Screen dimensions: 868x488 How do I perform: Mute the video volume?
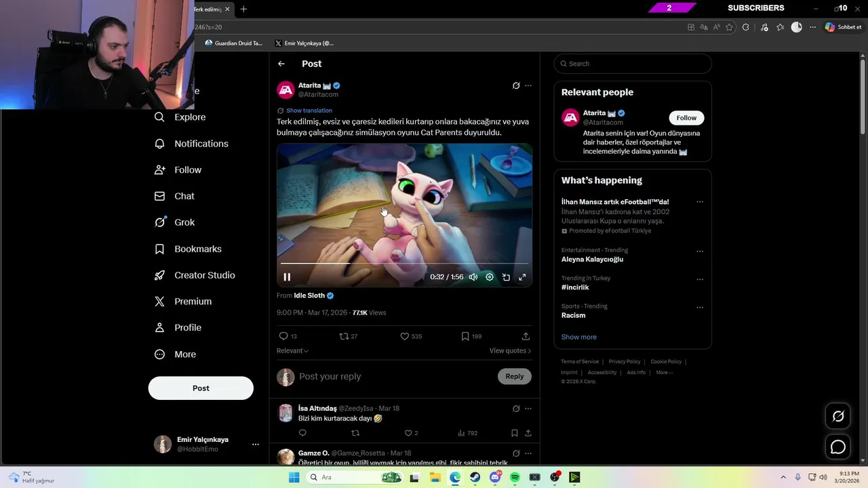coord(473,277)
